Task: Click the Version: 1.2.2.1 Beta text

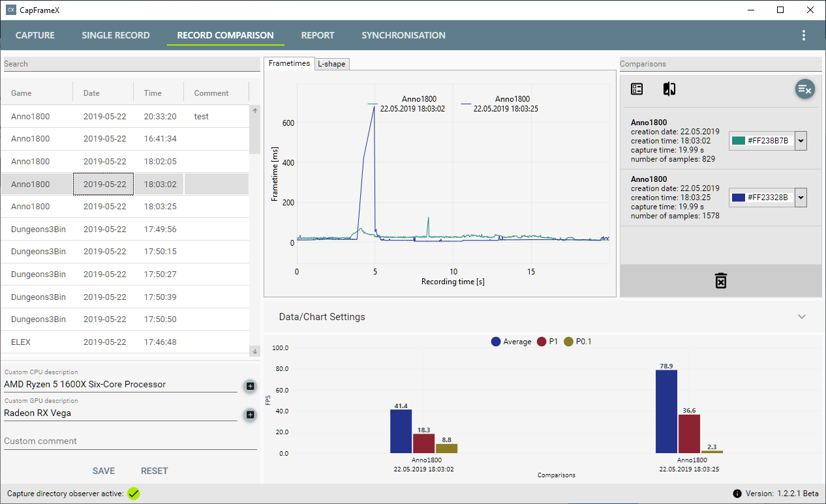Action: click(x=783, y=494)
